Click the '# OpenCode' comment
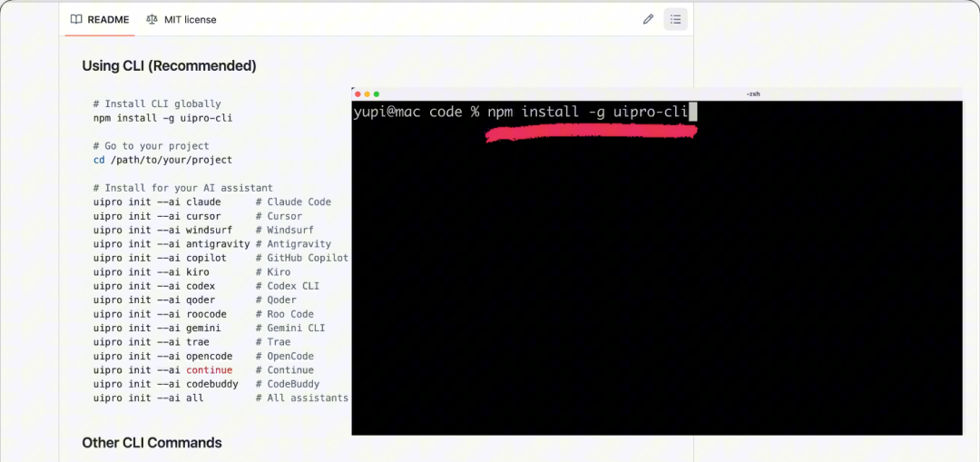 pos(284,356)
